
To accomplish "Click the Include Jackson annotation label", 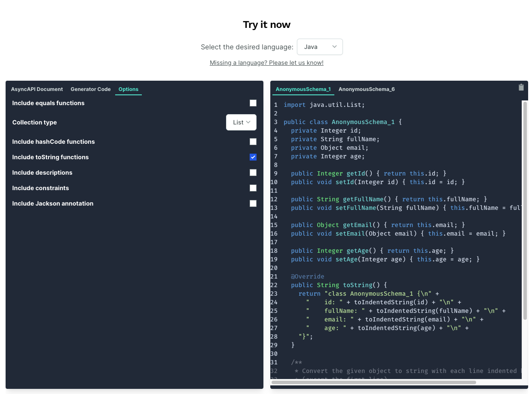I will (52, 203).
